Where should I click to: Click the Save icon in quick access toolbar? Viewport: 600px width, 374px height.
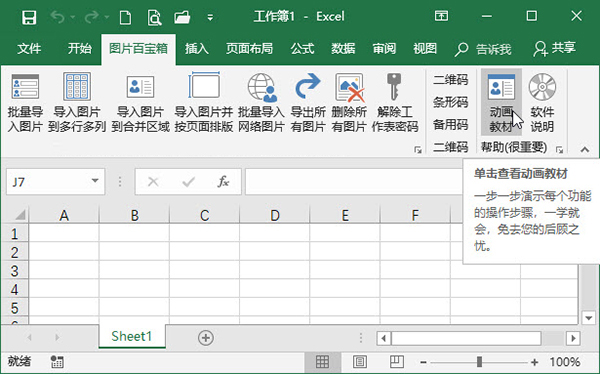(29, 17)
